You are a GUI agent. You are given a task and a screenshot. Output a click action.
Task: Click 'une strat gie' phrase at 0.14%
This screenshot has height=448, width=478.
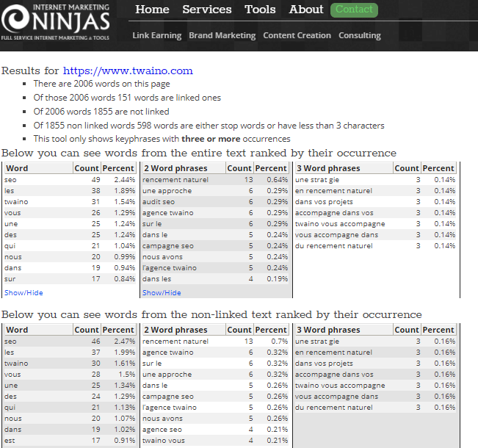tap(317, 180)
